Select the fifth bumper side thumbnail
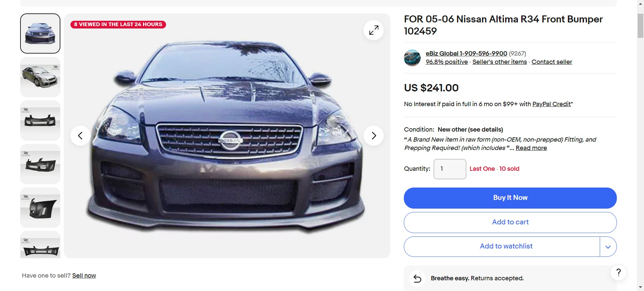Viewport: 644px width, 291px height. [x=40, y=208]
